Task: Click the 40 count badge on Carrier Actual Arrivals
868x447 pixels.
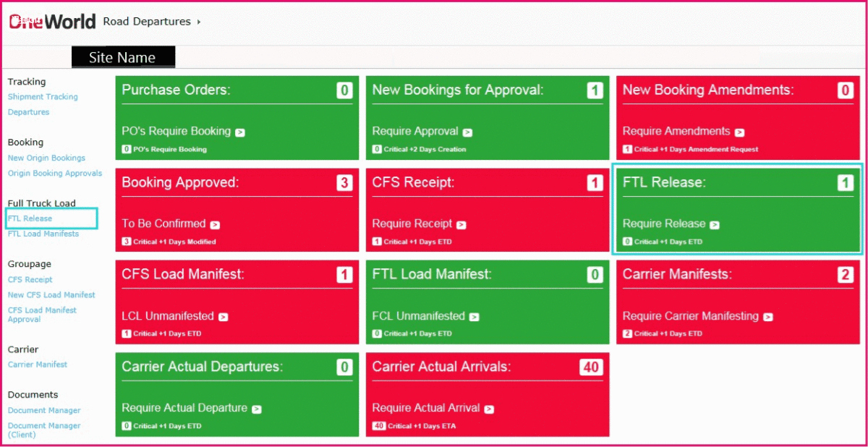Action: point(592,367)
